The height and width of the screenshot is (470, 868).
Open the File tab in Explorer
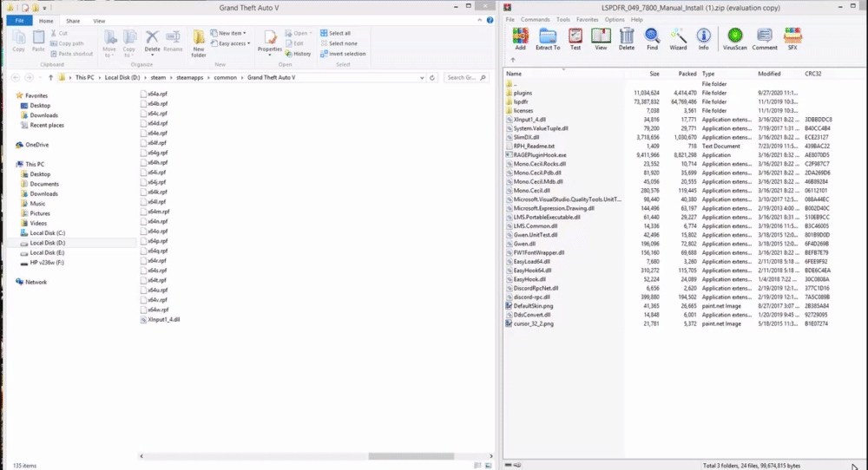pos(19,21)
